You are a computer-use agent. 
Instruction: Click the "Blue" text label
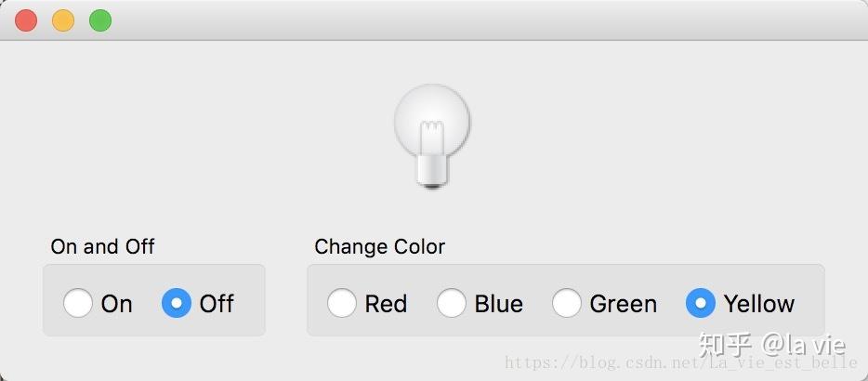coord(499,304)
